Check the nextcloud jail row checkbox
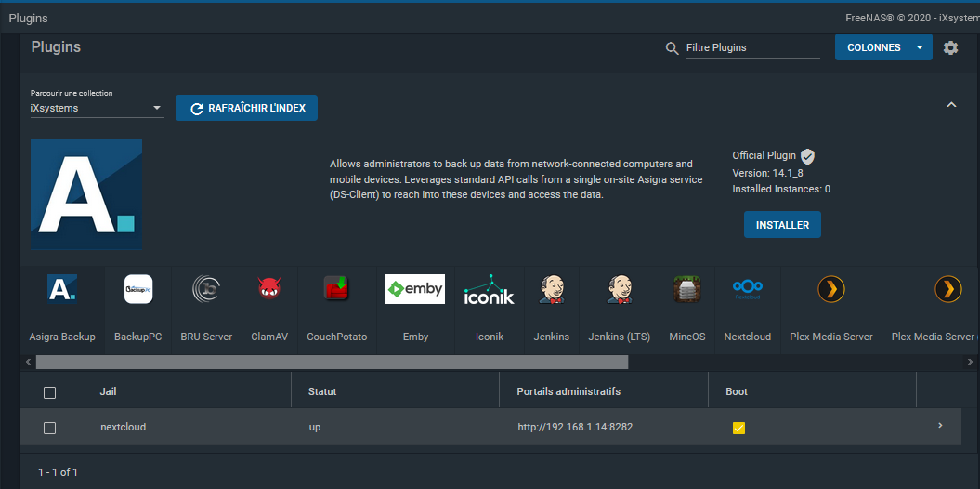This screenshot has width=980, height=489. tap(50, 428)
